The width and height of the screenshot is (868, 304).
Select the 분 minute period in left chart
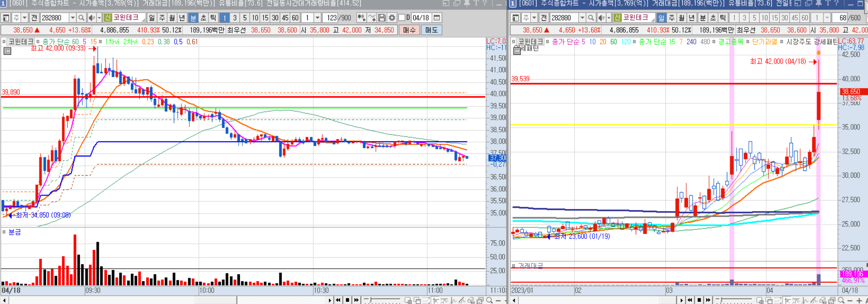pos(193,18)
